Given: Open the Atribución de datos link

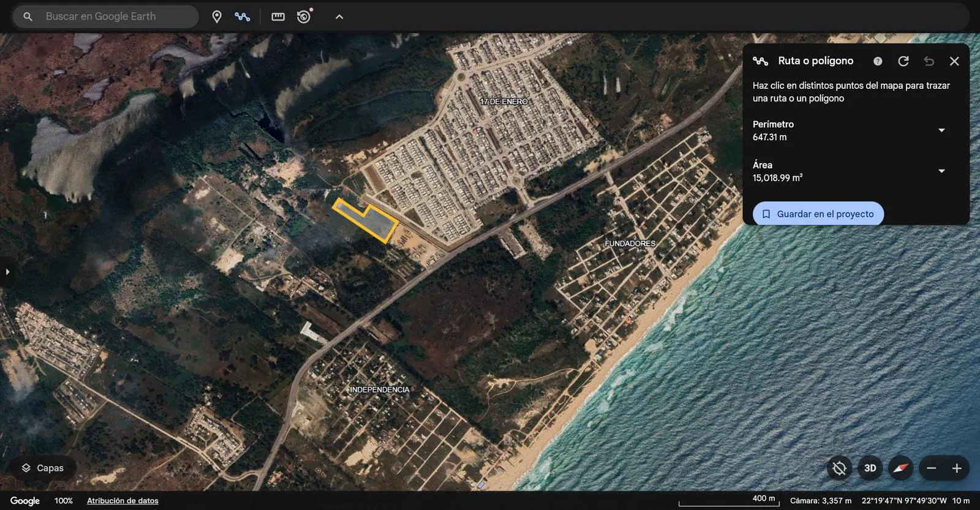Looking at the screenshot, I should (x=123, y=501).
